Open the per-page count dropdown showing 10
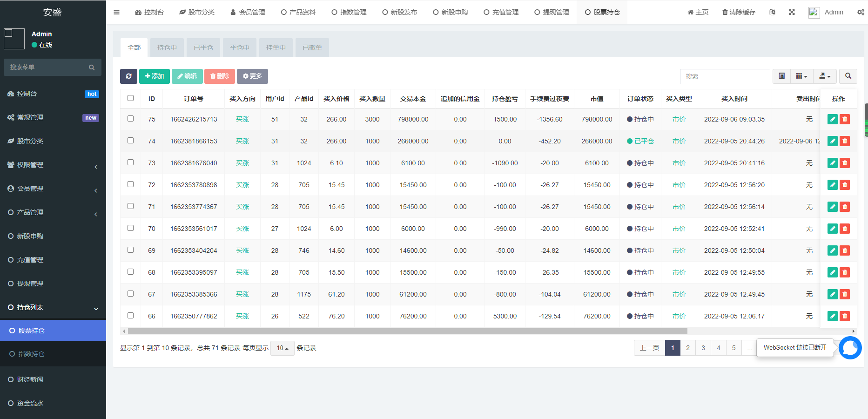 pyautogui.click(x=282, y=348)
